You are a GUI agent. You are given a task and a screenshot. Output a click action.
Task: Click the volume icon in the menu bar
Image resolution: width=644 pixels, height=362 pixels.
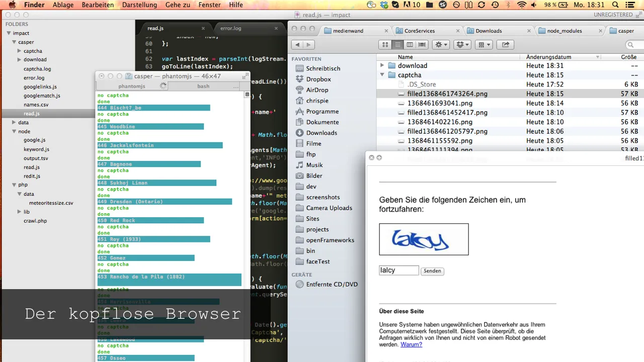[534, 5]
